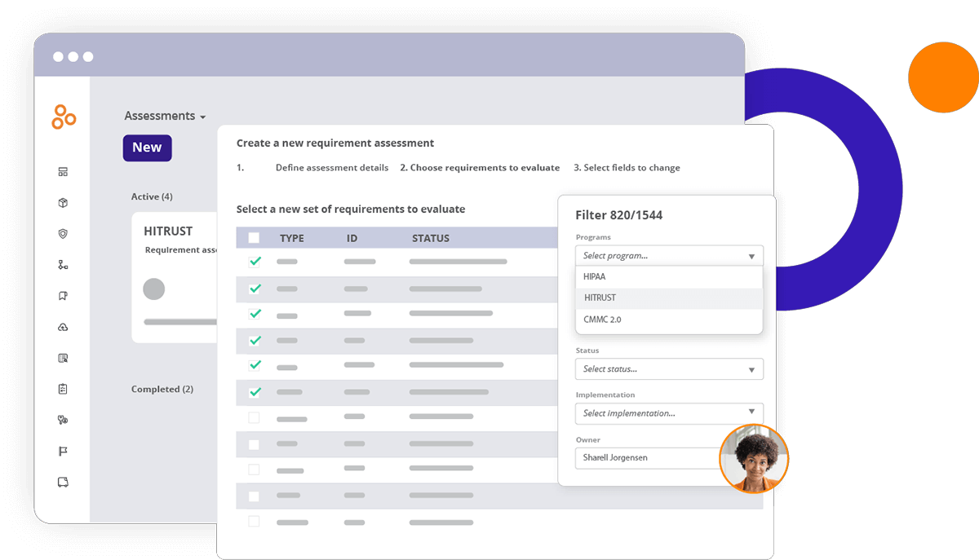Open the clipboard checklist icon in sidebar
Image resolution: width=979 pixels, height=560 pixels.
coord(63,389)
